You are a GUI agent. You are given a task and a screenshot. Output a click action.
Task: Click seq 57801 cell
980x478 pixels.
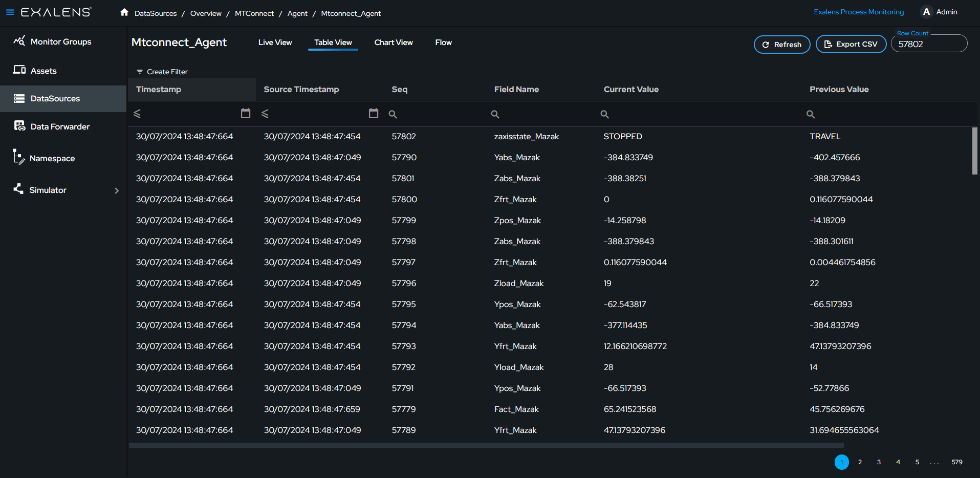click(403, 179)
